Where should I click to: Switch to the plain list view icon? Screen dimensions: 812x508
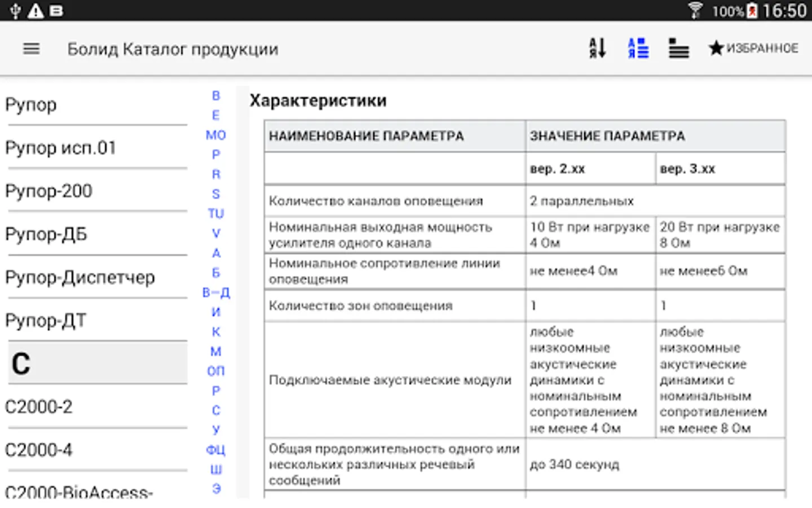678,49
